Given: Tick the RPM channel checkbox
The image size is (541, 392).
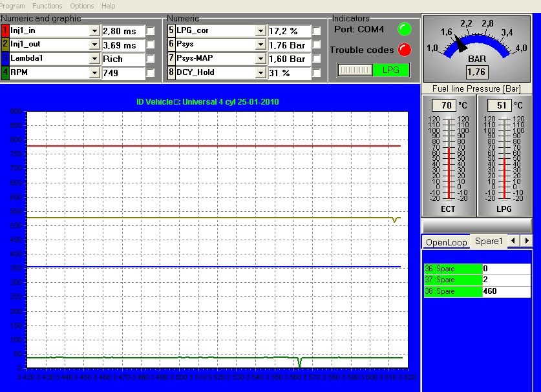Looking at the screenshot, I should coord(151,73).
